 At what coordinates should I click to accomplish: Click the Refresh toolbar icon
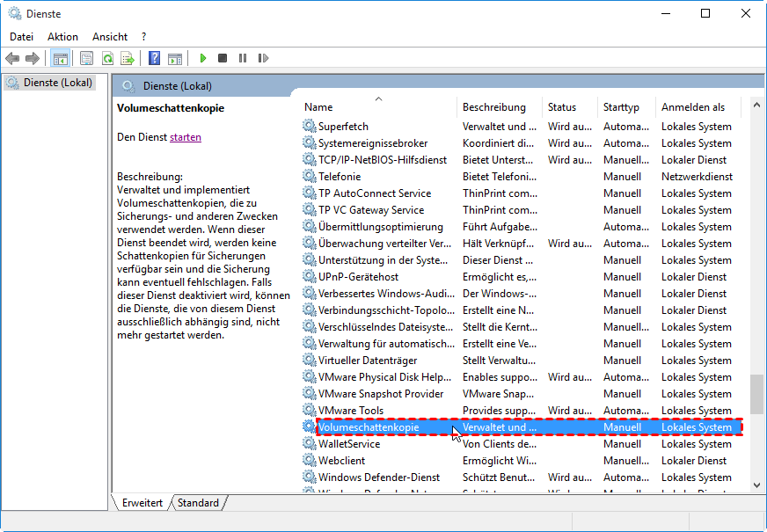pos(107,59)
